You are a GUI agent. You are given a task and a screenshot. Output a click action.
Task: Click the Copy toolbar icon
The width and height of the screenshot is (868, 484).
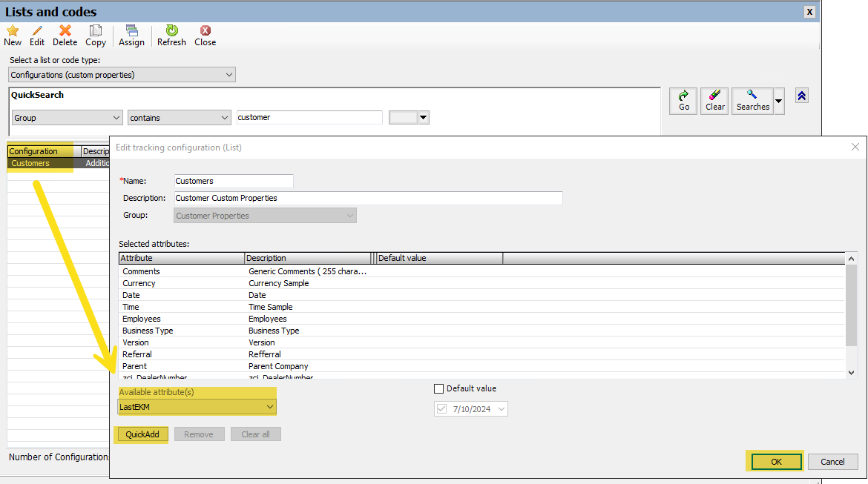(x=95, y=30)
